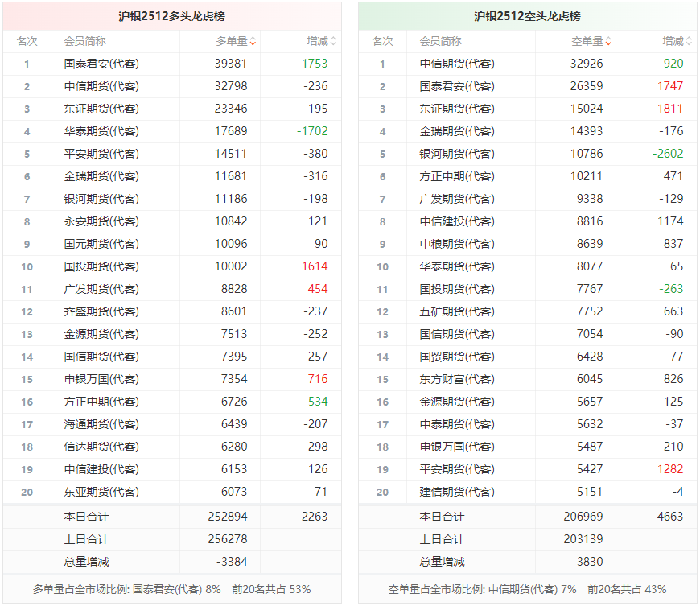
Task: Select the 沪银2512空头龙虎榜 panel title
Action: tap(527, 16)
